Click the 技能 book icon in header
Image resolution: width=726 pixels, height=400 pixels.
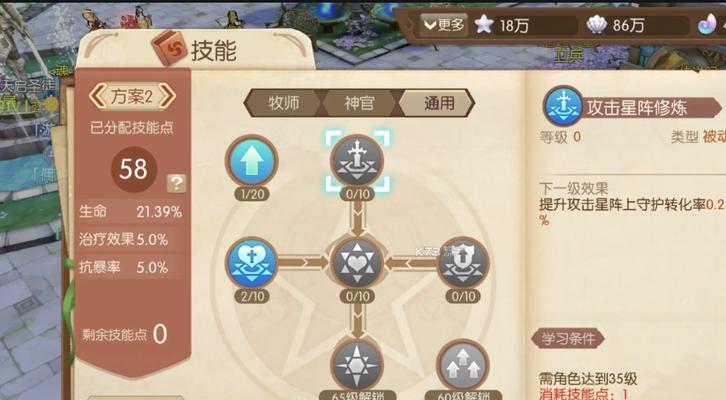pos(169,48)
